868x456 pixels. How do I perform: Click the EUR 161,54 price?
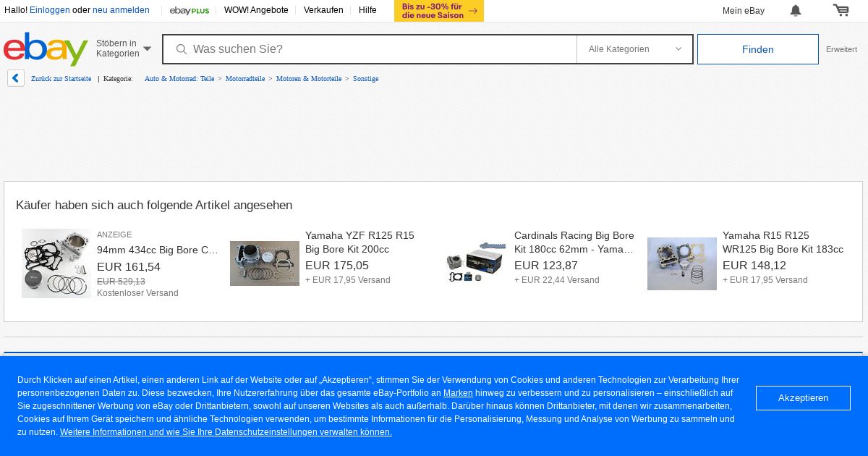pyautogui.click(x=129, y=267)
